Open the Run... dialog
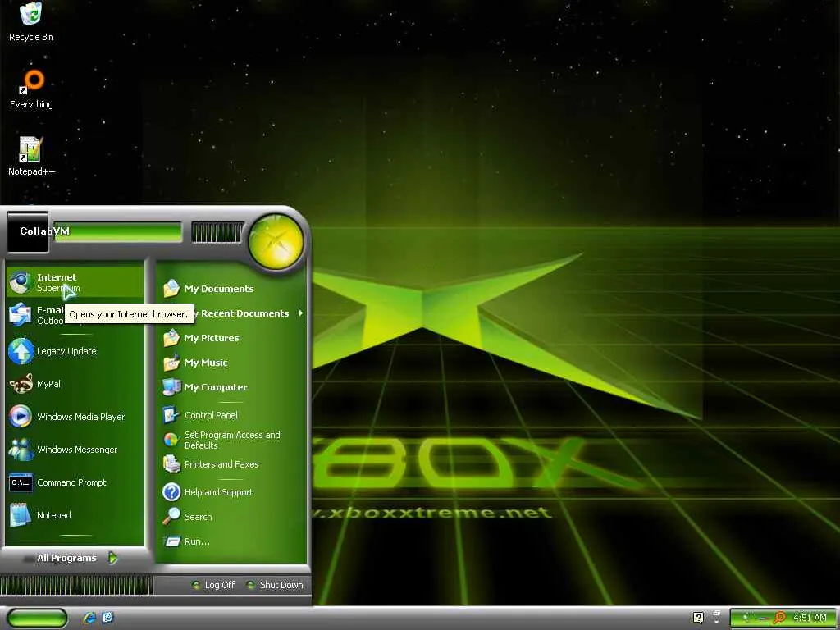This screenshot has width=840, height=630. [x=231, y=541]
